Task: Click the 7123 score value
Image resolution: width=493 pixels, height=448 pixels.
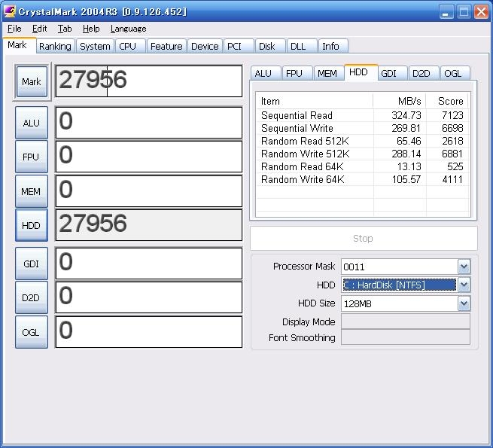Action: (453, 115)
